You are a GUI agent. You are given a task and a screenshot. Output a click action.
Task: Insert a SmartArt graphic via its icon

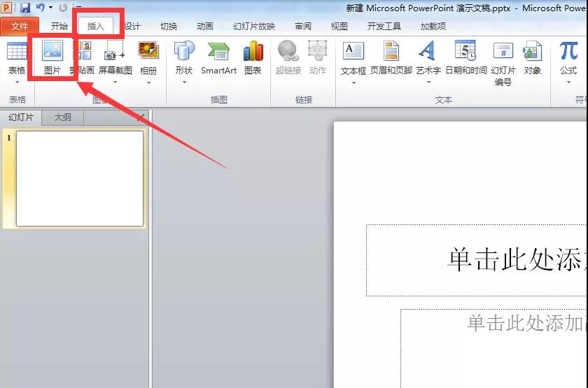[218, 51]
